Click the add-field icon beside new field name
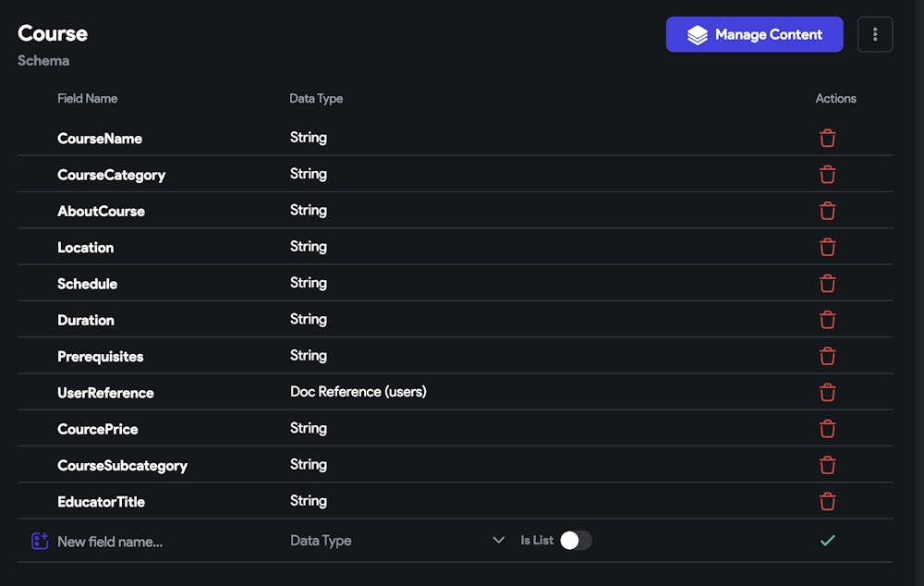The width and height of the screenshot is (924, 586). coord(40,541)
